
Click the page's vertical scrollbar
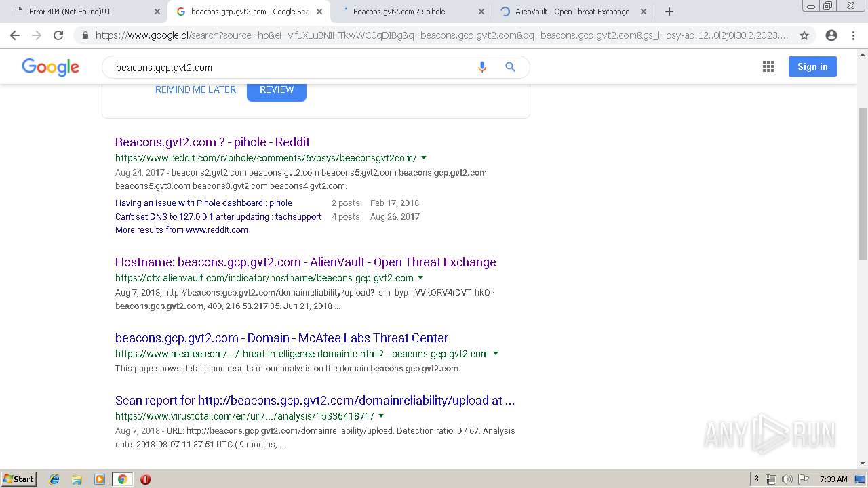[x=863, y=183]
